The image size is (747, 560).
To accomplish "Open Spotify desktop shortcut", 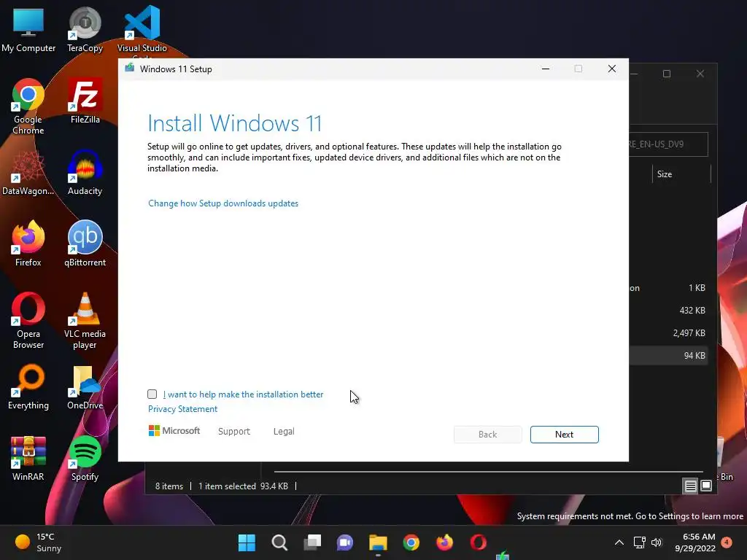I will click(85, 459).
